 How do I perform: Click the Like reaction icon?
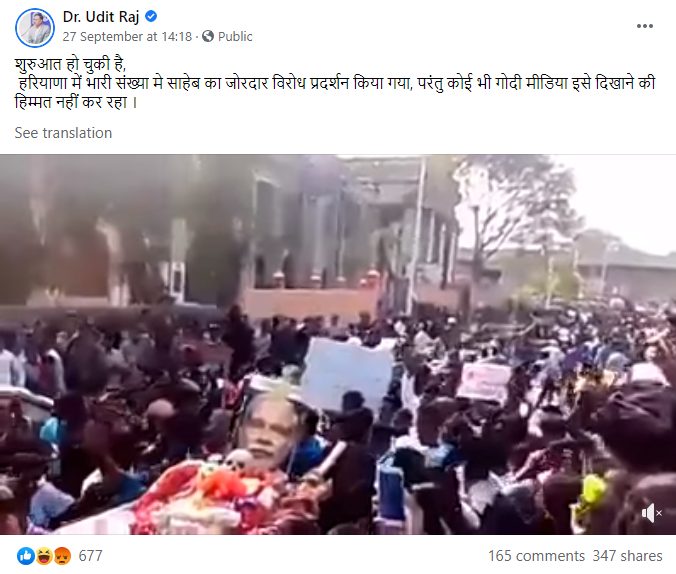pyautogui.click(x=25, y=556)
